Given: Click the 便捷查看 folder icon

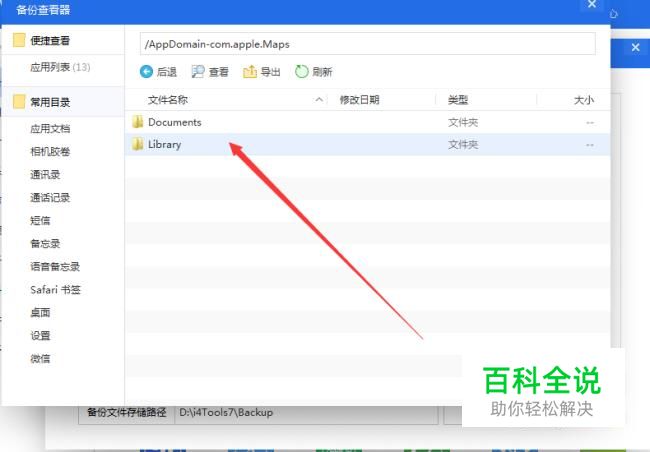Looking at the screenshot, I should [19, 40].
